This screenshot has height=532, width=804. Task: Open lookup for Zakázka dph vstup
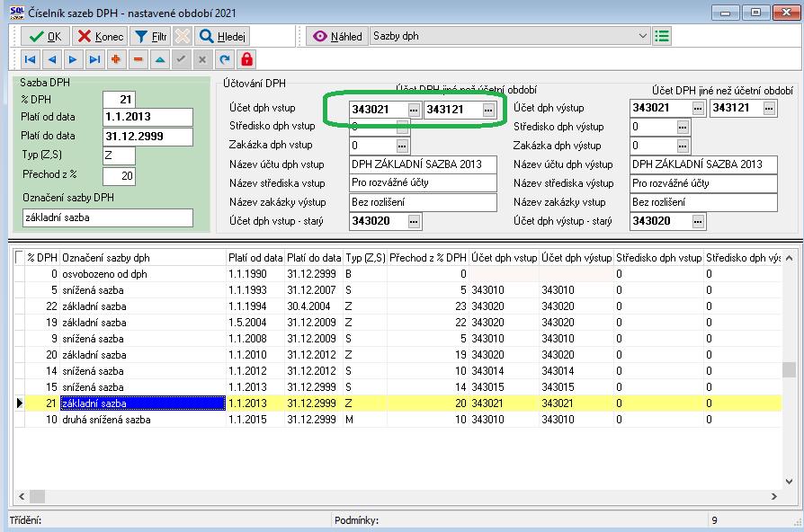pos(402,146)
